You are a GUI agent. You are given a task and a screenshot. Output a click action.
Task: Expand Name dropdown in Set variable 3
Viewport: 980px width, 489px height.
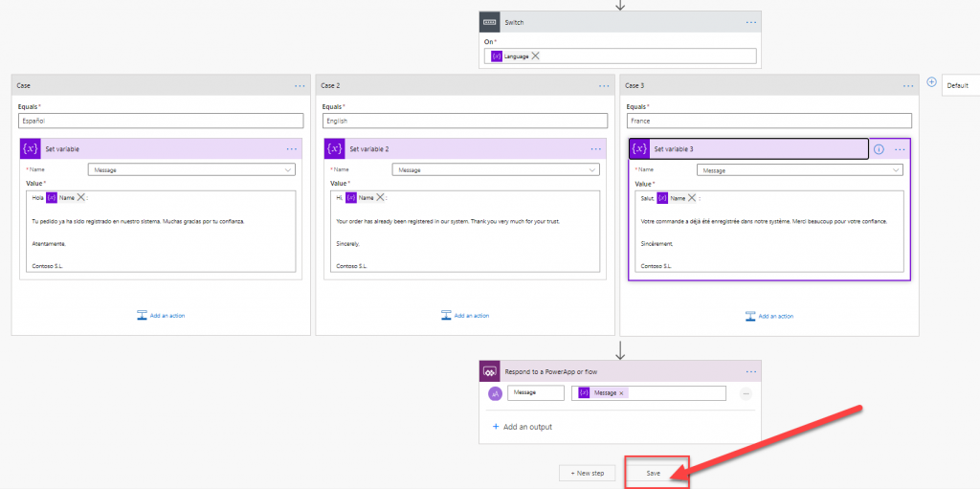897,170
